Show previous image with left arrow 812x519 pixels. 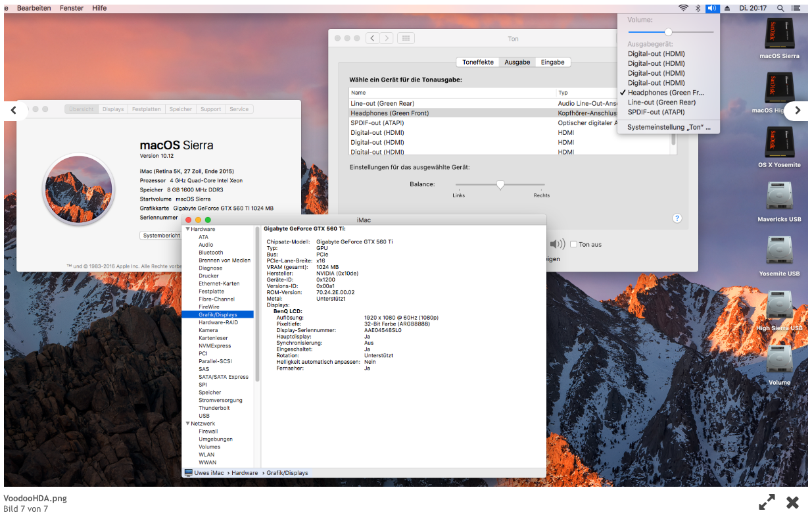(13, 111)
